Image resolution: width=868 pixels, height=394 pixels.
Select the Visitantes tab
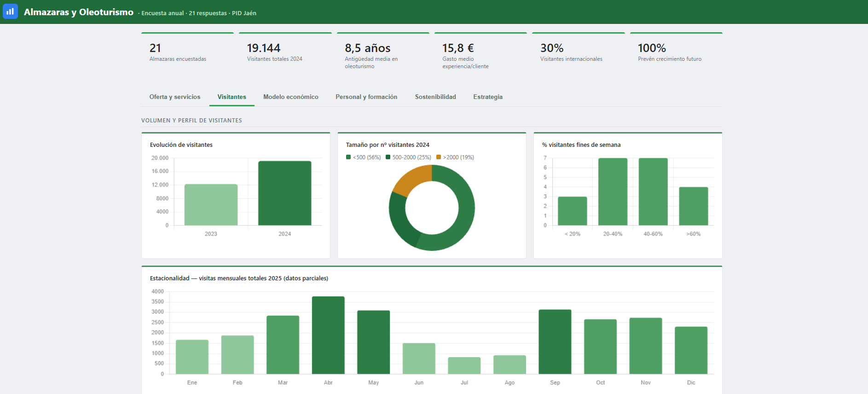coord(232,97)
